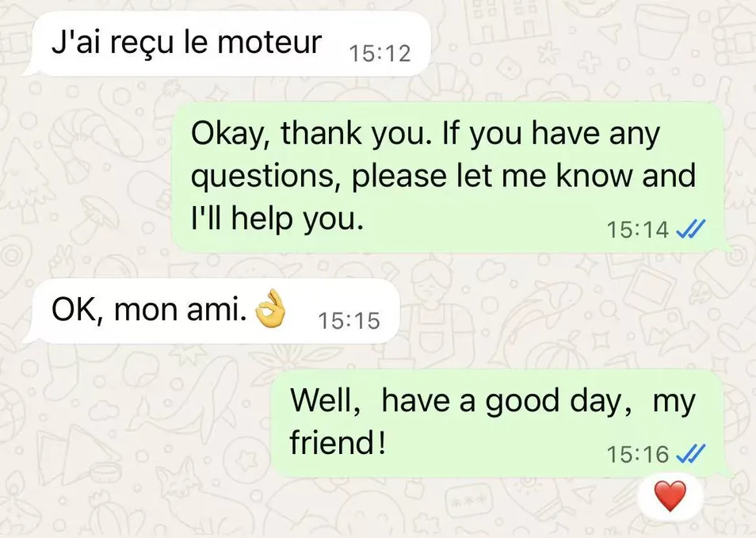Click the words "mon ami."

[180, 310]
